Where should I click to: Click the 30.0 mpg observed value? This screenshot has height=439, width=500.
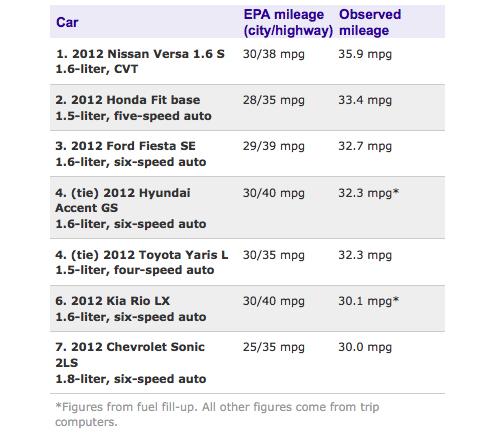coord(365,347)
